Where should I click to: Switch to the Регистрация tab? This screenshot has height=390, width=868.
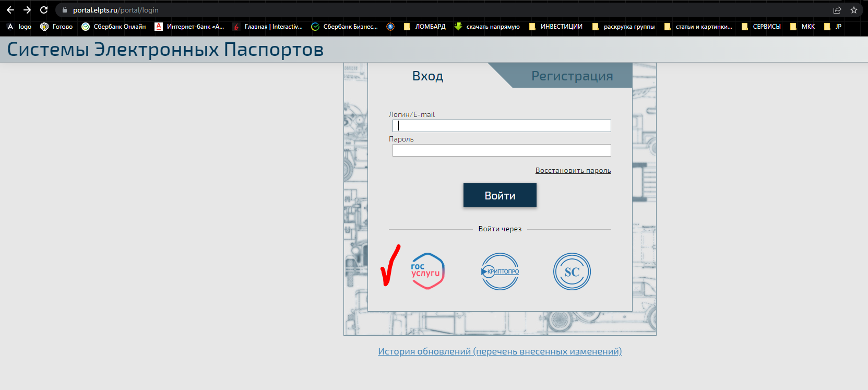click(x=572, y=76)
